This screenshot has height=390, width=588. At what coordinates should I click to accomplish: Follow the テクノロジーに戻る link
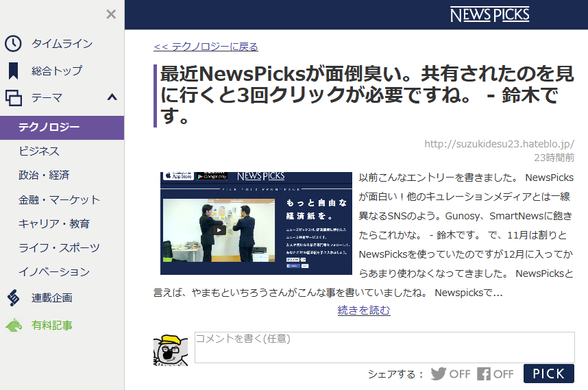tap(206, 47)
